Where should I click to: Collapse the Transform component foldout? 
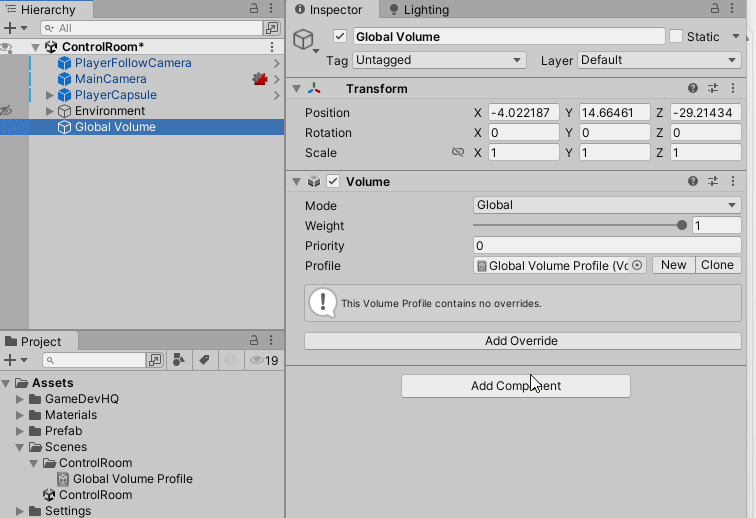click(297, 89)
